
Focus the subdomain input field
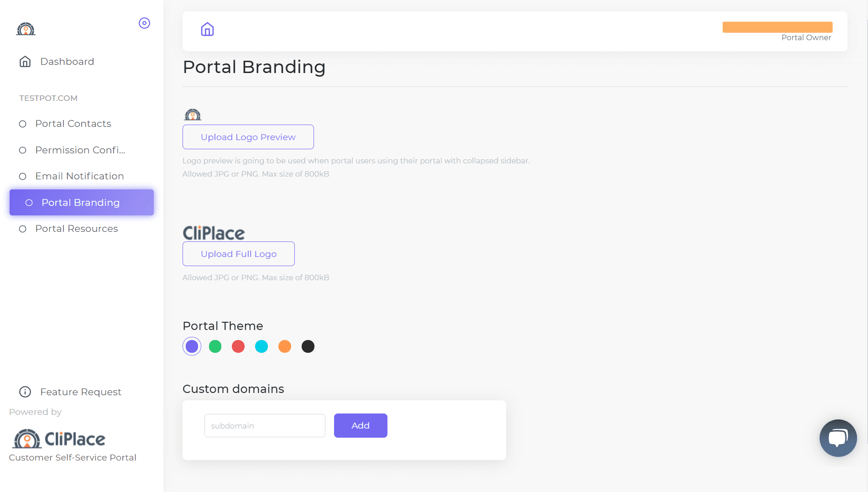click(x=265, y=426)
